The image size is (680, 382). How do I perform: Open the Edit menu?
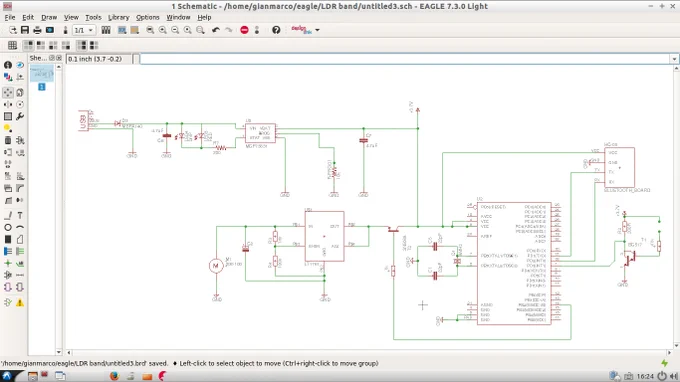click(x=28, y=17)
